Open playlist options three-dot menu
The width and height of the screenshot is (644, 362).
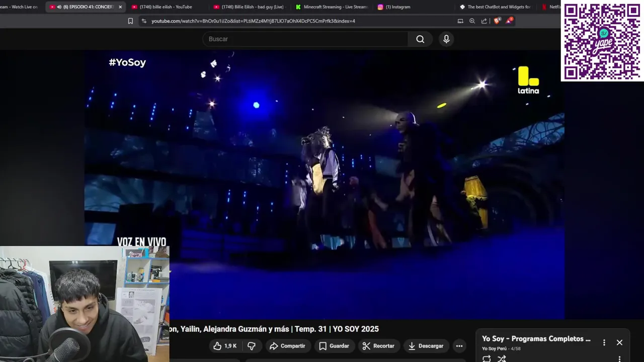pos(604,342)
